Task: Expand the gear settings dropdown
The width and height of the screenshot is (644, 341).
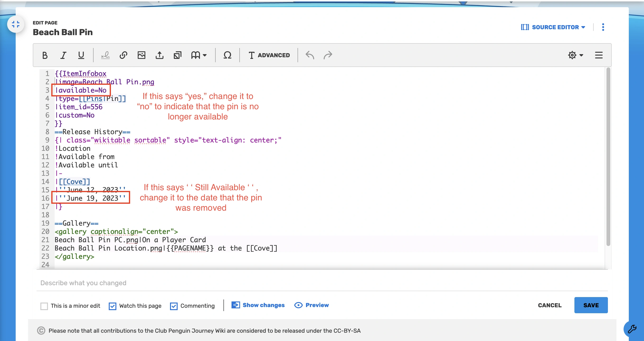Action: click(x=575, y=55)
